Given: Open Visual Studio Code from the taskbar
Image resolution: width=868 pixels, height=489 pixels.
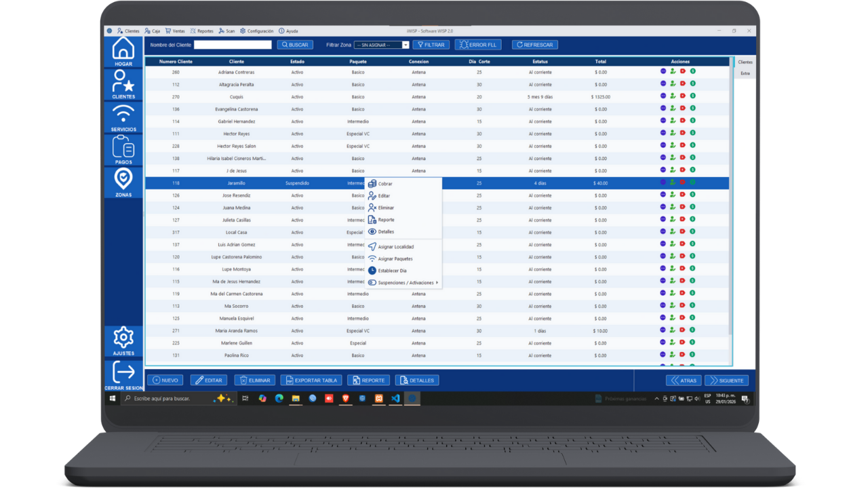Looking at the screenshot, I should tap(395, 399).
